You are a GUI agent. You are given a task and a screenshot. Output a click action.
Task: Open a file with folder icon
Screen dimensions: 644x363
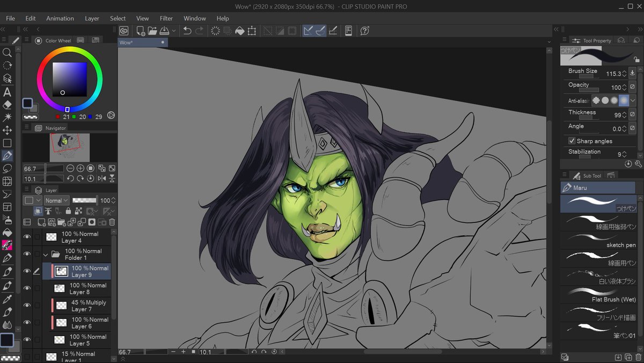[152, 31]
